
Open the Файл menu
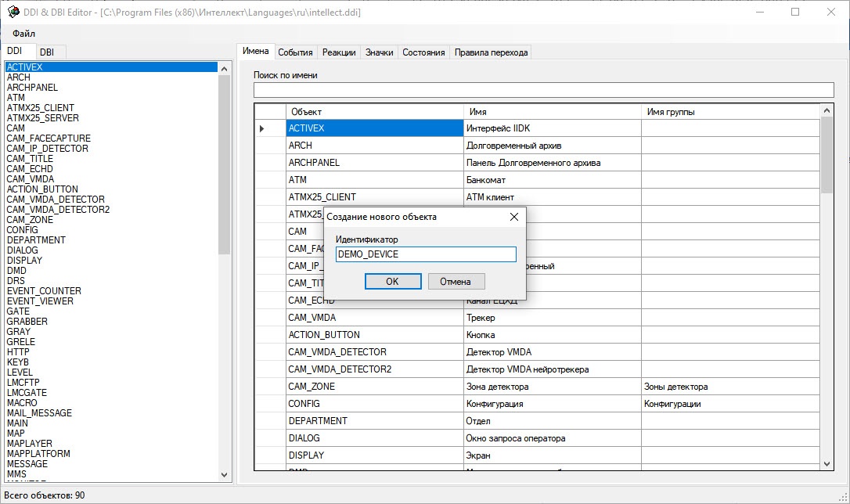coord(23,34)
